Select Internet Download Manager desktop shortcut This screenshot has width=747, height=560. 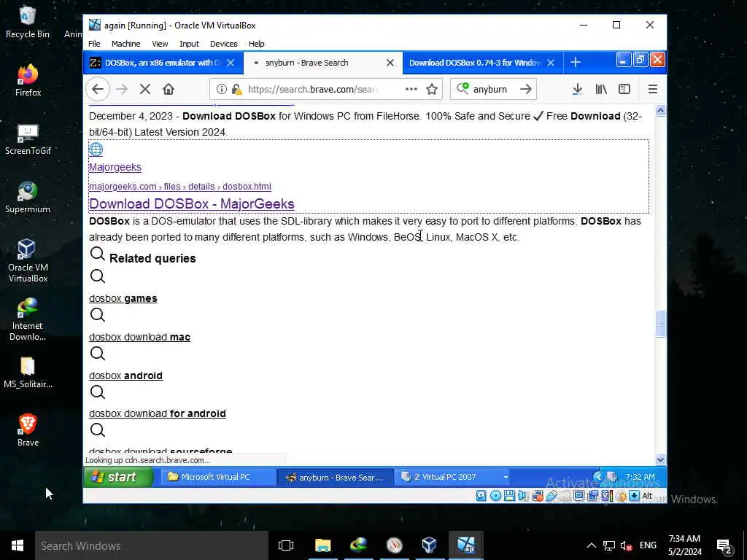[x=28, y=319]
